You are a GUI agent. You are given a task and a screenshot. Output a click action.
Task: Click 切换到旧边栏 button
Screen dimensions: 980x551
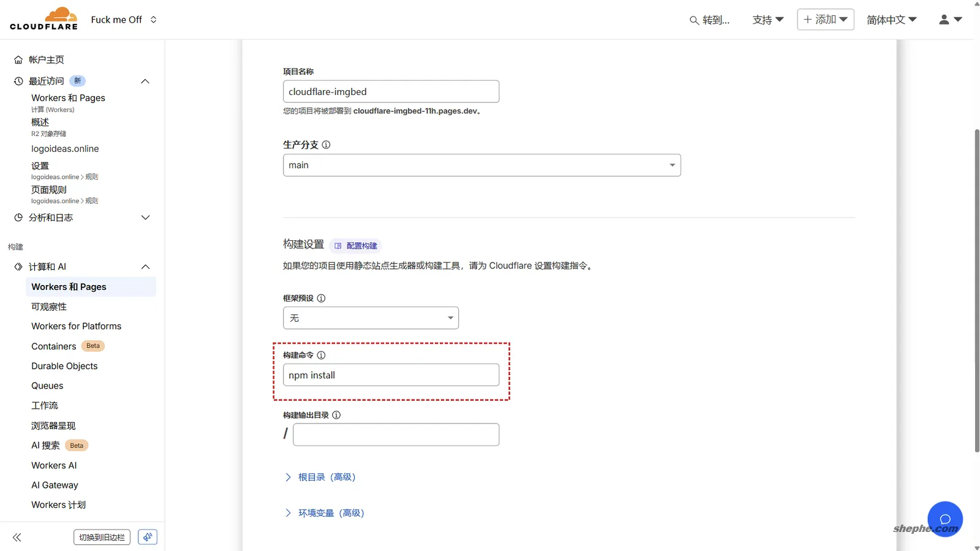click(102, 538)
